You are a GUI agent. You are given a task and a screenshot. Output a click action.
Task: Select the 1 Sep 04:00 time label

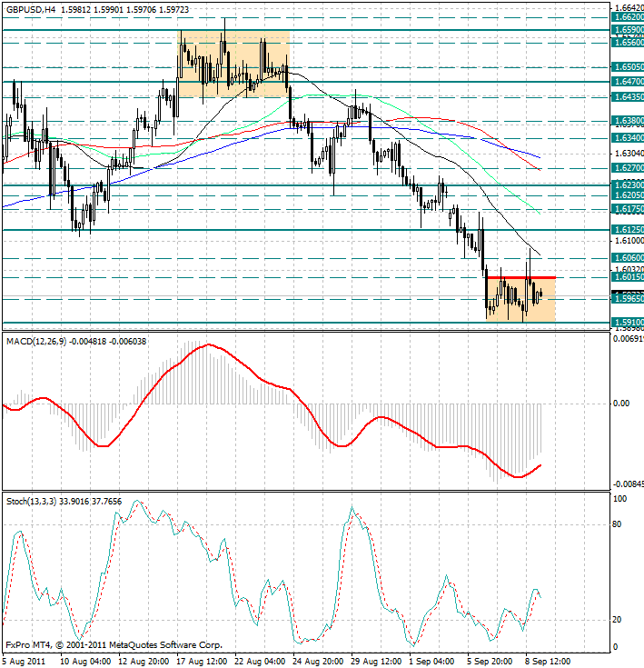[x=432, y=661]
